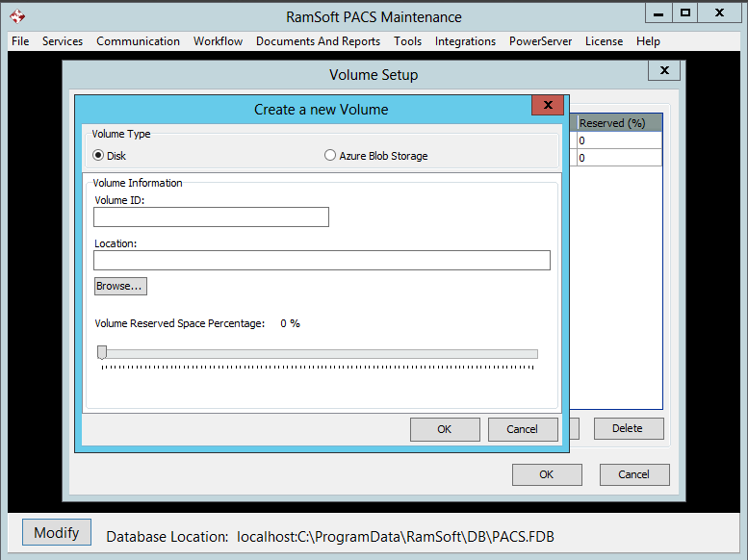Maximize the RamSoft PACS Maintenance window
748x560 pixels.
(x=684, y=13)
